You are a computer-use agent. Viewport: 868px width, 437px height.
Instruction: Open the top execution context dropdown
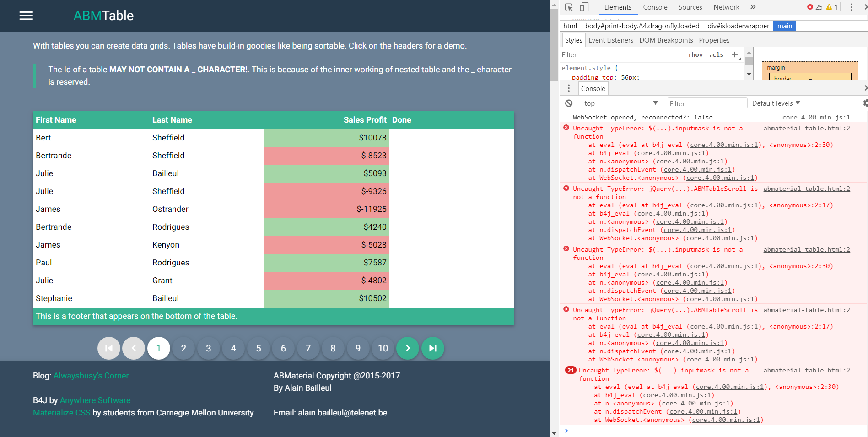(621, 103)
